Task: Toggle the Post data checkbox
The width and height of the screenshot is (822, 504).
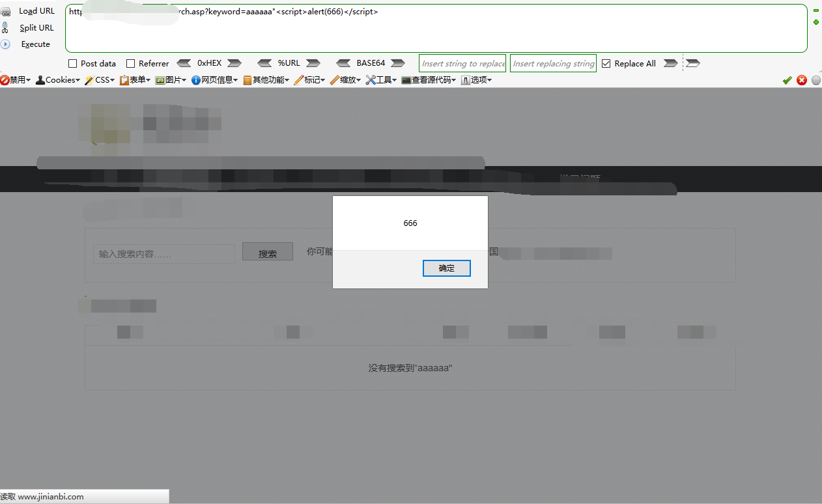Action: [x=73, y=64]
